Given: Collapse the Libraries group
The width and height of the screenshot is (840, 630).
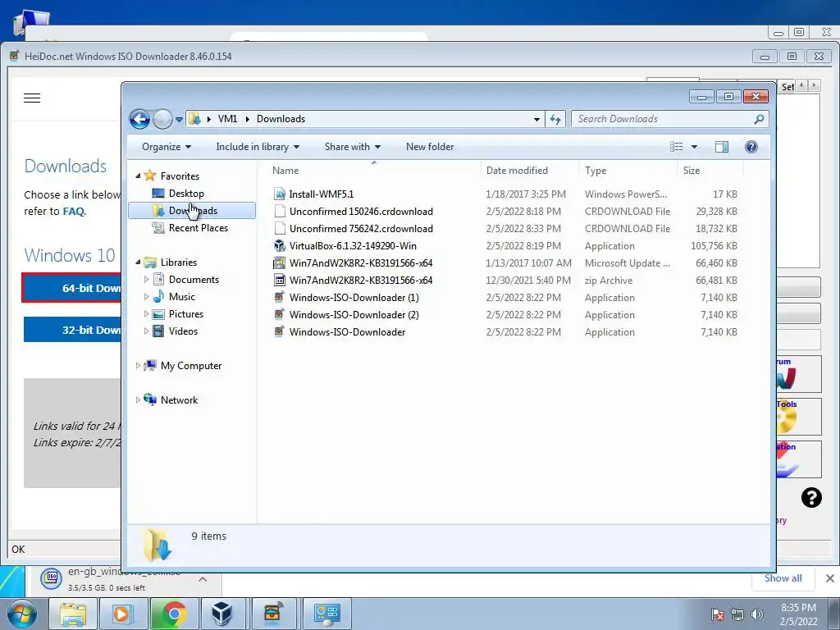Looking at the screenshot, I should 138,262.
